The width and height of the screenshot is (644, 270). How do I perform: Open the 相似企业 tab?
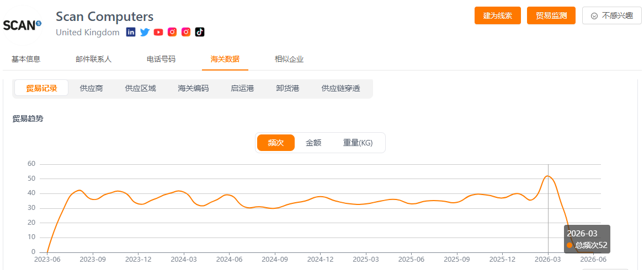[x=289, y=59]
